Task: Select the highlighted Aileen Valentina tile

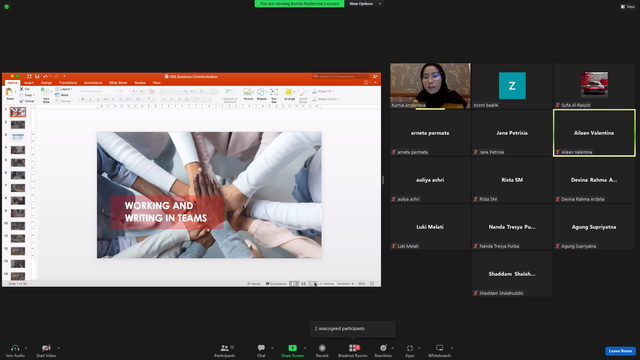Action: pos(594,133)
